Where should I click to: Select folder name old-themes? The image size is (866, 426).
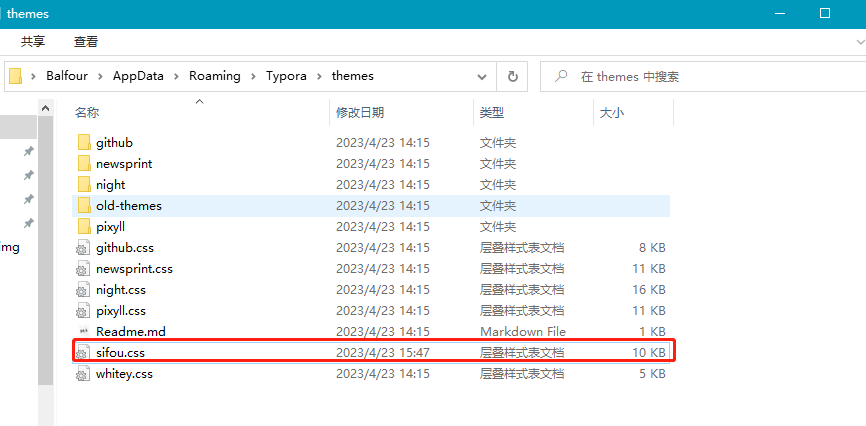pyautogui.click(x=129, y=206)
